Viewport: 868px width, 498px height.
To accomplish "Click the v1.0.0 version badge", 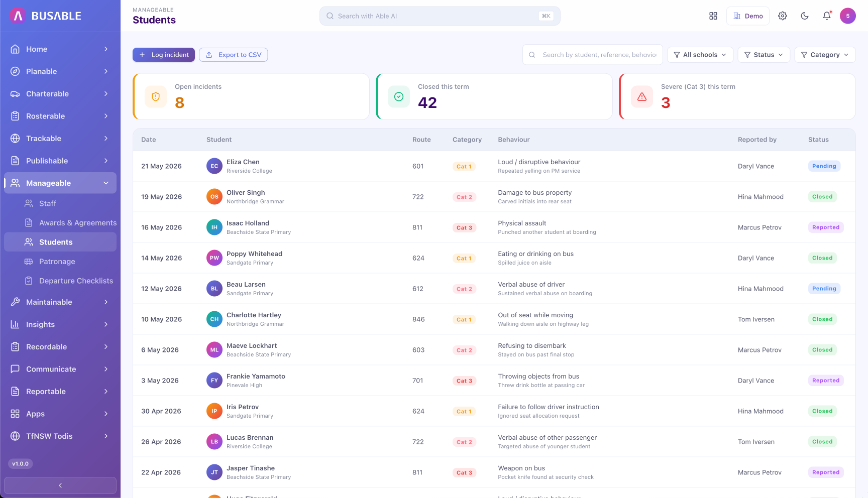I will click(x=21, y=464).
